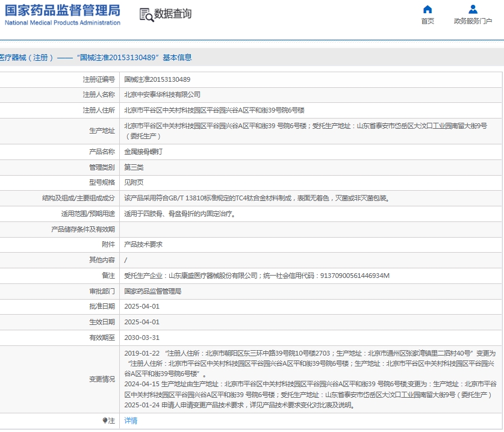Viewport: 504px width, 432px height.
Task: Click the expiry date 2030-03-31
Action: pos(142,338)
